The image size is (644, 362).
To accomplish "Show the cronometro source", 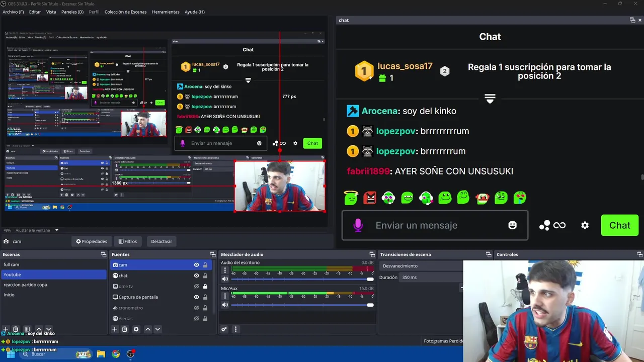I will click(x=197, y=308).
